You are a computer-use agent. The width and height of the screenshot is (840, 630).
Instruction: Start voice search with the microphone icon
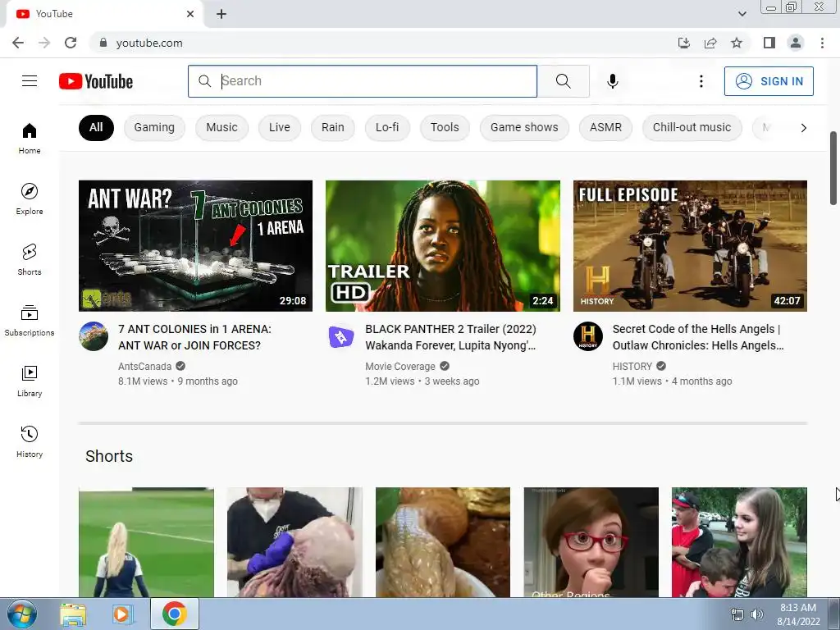point(612,81)
